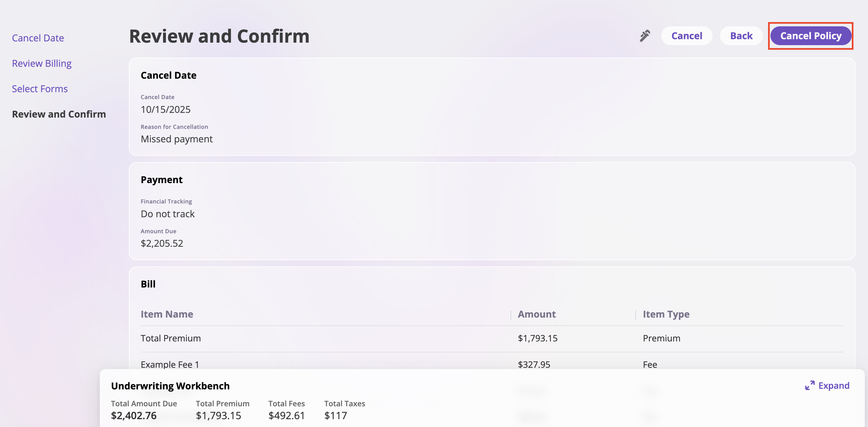Click the Total Amount Due $2,402.76 figure
This screenshot has height=427, width=868.
(x=134, y=415)
